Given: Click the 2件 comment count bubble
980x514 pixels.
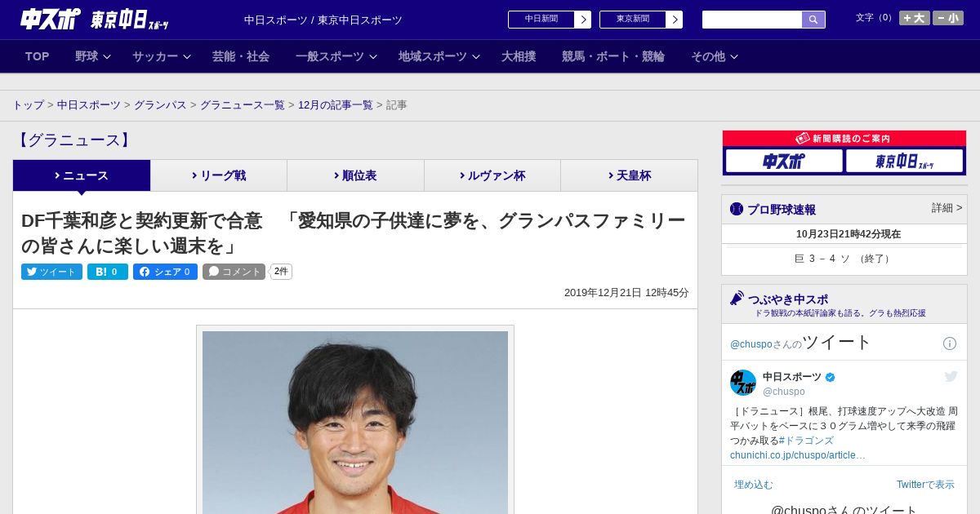Looking at the screenshot, I should click(x=282, y=272).
